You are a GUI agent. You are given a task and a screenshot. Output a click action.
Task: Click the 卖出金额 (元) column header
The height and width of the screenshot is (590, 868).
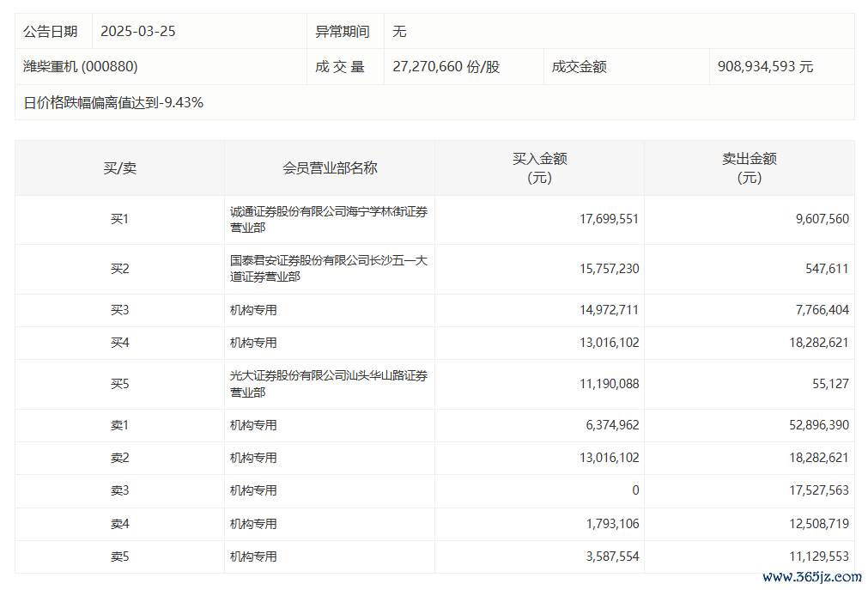[749, 168]
